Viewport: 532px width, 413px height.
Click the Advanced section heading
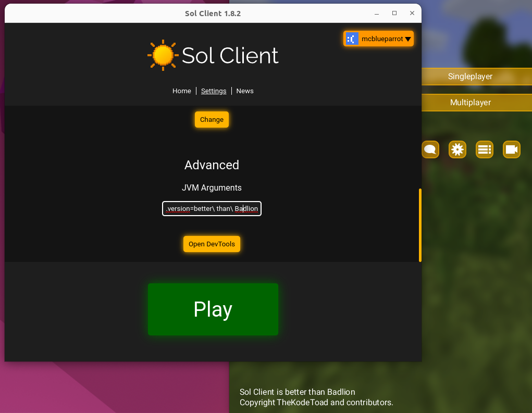pyautogui.click(x=212, y=165)
